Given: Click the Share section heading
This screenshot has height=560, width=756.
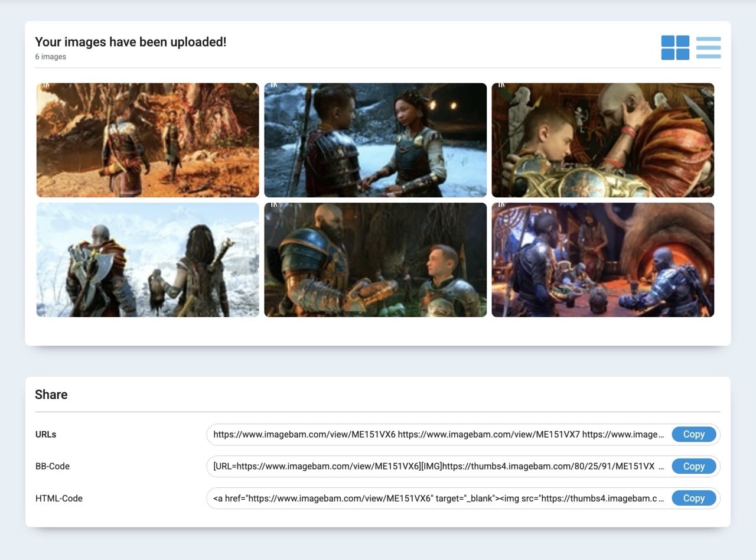Looking at the screenshot, I should coord(51,395).
